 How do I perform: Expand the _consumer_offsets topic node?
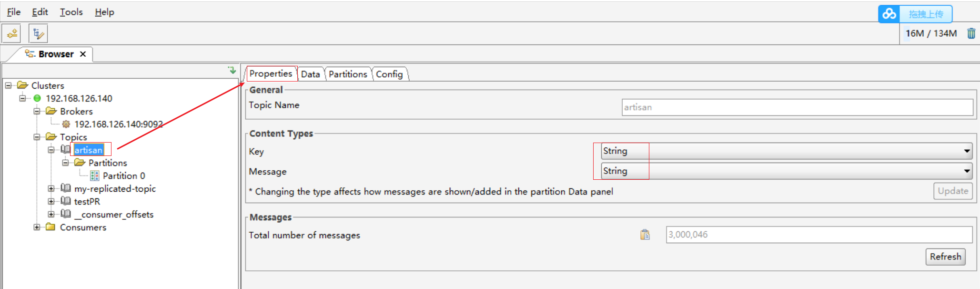pyautogui.click(x=51, y=214)
